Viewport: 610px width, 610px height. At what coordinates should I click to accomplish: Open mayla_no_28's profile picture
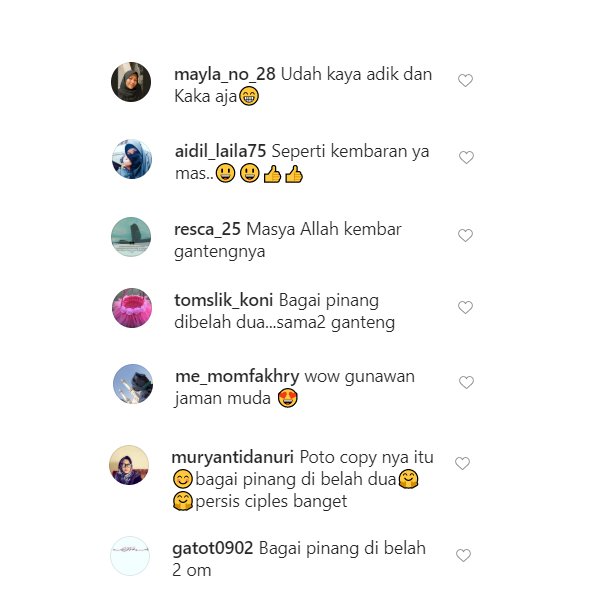[131, 82]
